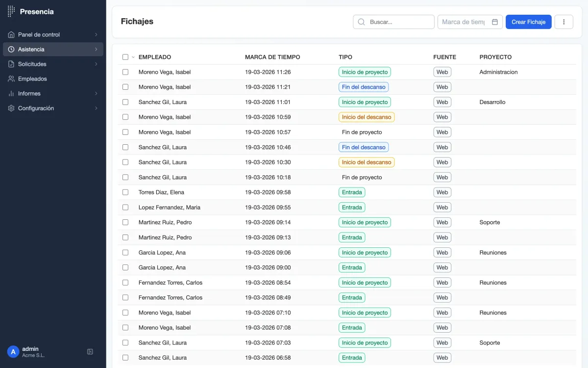Viewport: 588px width, 368px height.
Task: Click the Panel de control home icon
Action: 11,35
